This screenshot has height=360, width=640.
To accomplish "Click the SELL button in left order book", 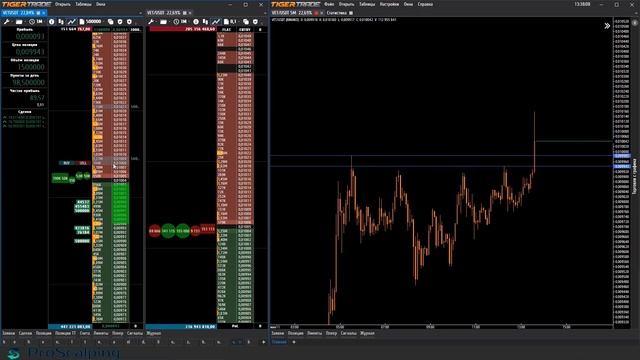I will pos(83,163).
